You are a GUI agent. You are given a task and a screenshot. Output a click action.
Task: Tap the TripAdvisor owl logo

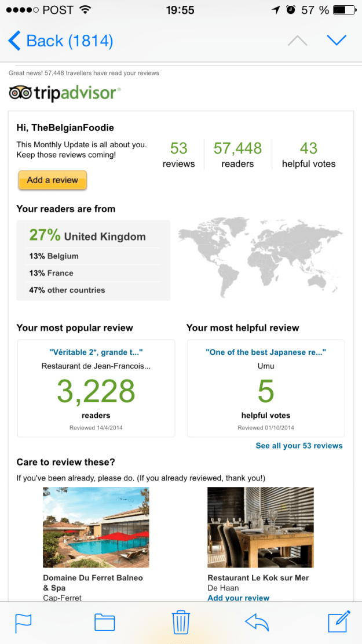[x=21, y=93]
